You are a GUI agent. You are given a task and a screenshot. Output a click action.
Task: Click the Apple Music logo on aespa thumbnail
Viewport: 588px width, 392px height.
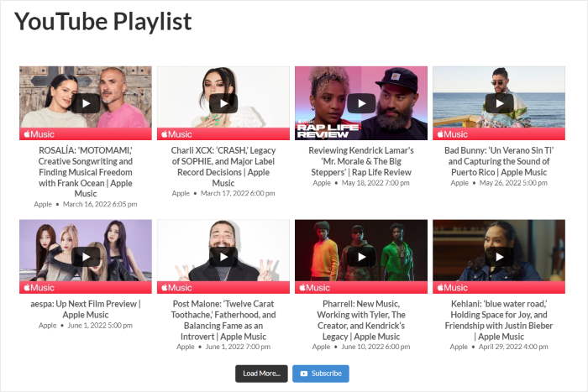click(x=39, y=287)
